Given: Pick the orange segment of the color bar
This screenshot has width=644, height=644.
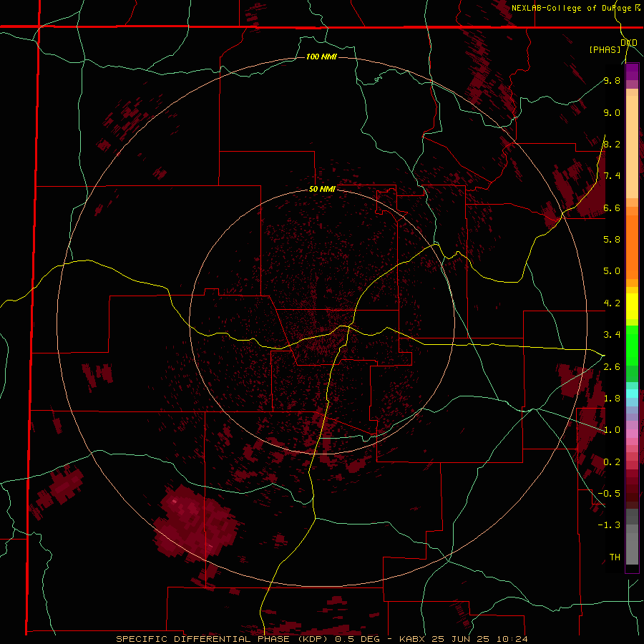Looking at the screenshot, I should (632, 246).
